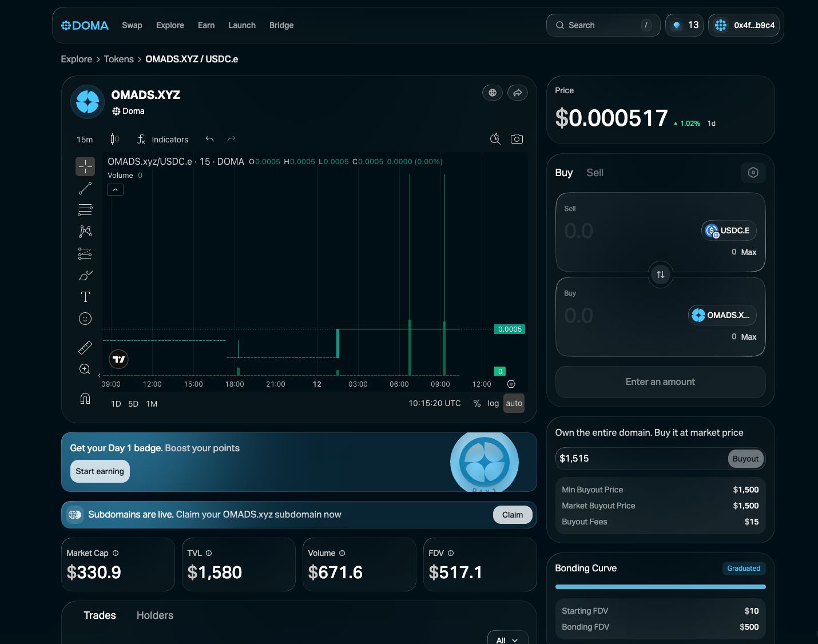818x644 pixels.
Task: Redo last chart action
Action: point(231,139)
